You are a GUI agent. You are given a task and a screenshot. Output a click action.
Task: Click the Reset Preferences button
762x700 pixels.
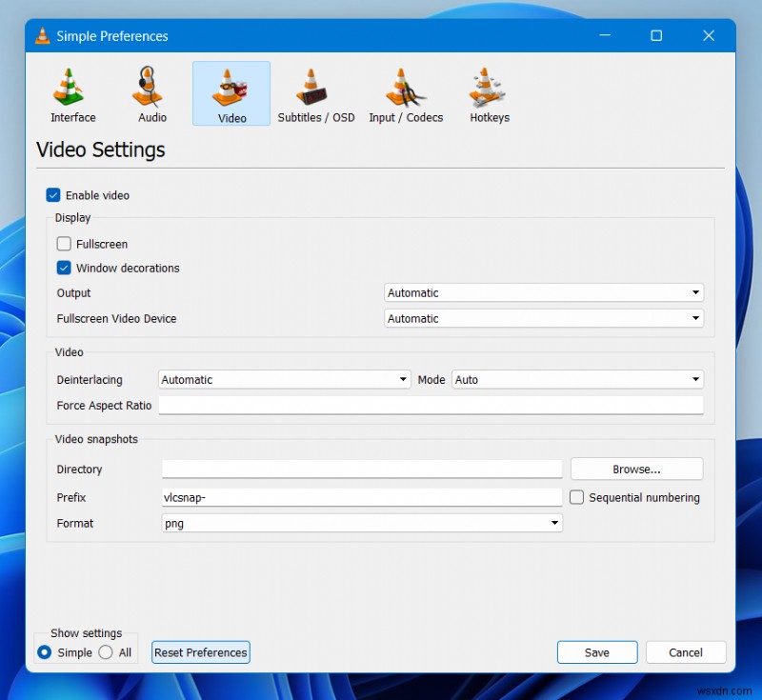coord(200,652)
